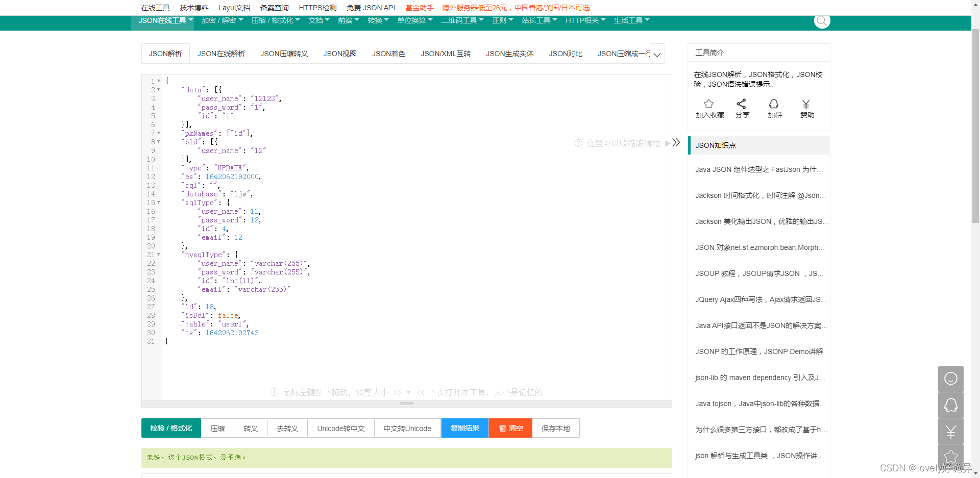This screenshot has height=478, width=980.
Task: Expand hidden tool tabs with the chevron arrow
Action: [x=657, y=54]
